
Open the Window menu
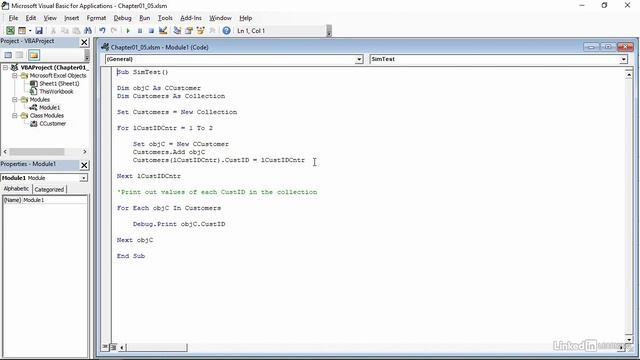point(220,18)
